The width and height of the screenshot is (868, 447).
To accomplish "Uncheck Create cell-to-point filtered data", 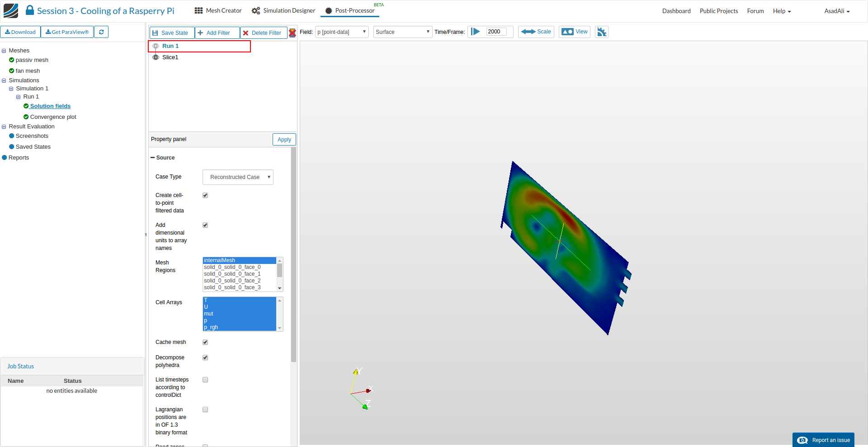I will [x=205, y=195].
